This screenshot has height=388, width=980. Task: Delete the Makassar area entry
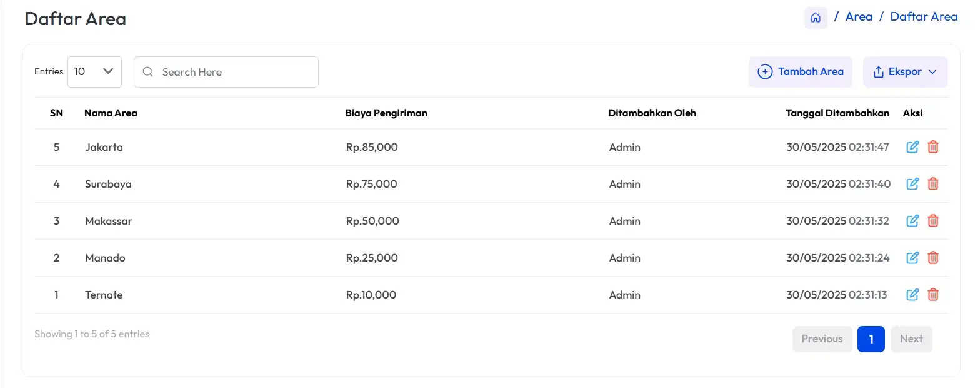pyautogui.click(x=933, y=221)
